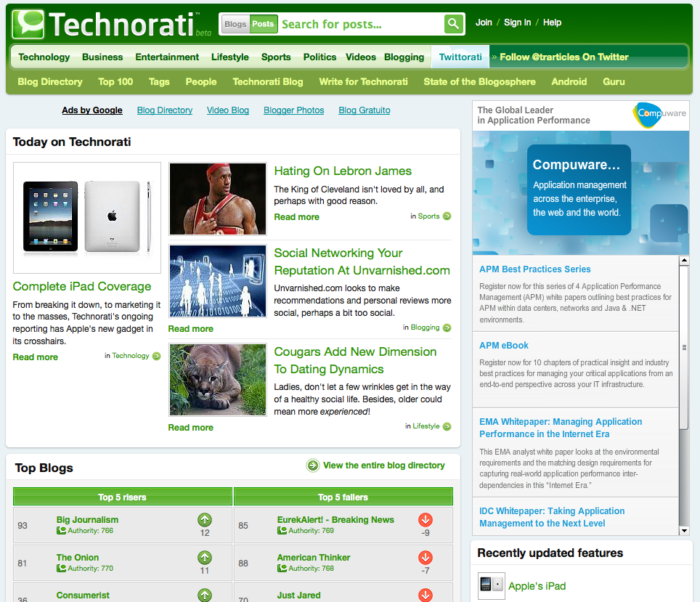Viewport: 700px width, 602px height.
Task: Click the up arrow icon for Consumerist
Action: pyautogui.click(x=205, y=595)
